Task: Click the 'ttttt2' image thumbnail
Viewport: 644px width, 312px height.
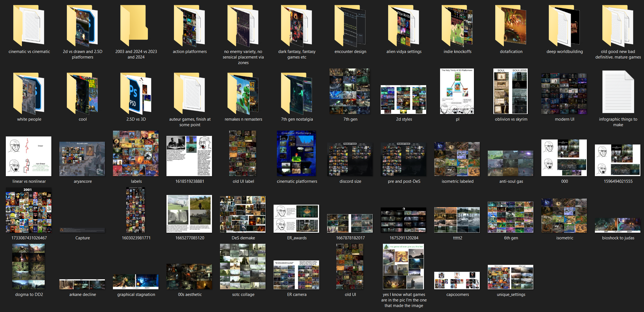Action: point(457,220)
